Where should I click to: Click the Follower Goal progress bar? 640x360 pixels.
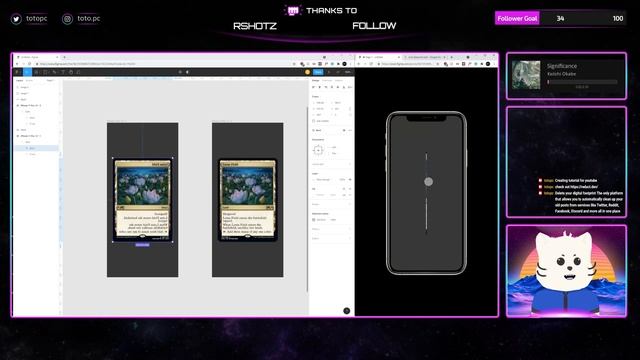[x=560, y=18]
